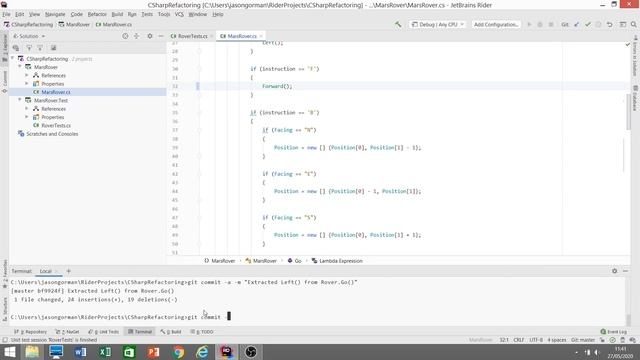Collapse the CSharpRefactoring solution node
Image resolution: width=640 pixels, height=360 pixels.
point(13,59)
